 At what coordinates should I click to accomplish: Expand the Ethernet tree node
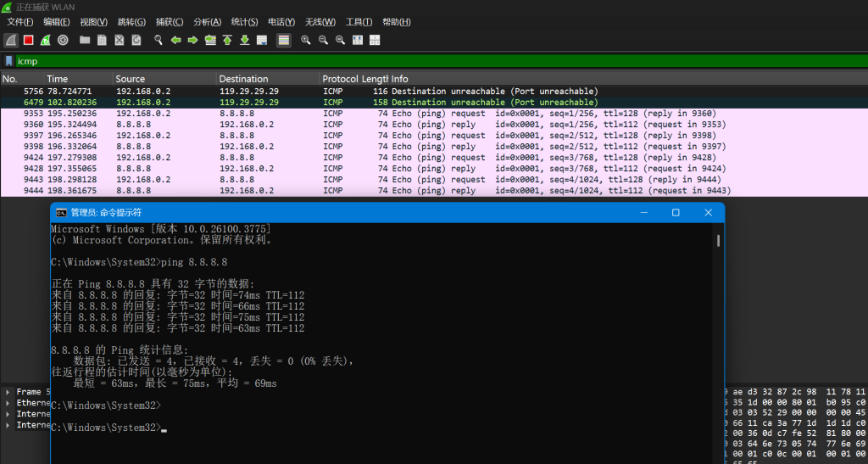click(x=8, y=403)
